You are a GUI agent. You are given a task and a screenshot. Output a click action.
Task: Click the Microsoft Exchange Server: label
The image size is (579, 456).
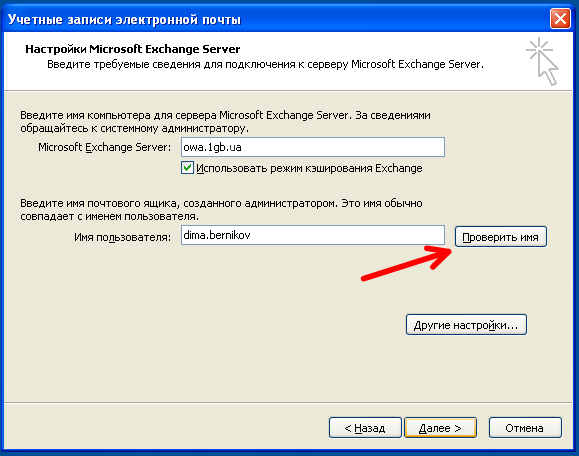pyautogui.click(x=105, y=147)
